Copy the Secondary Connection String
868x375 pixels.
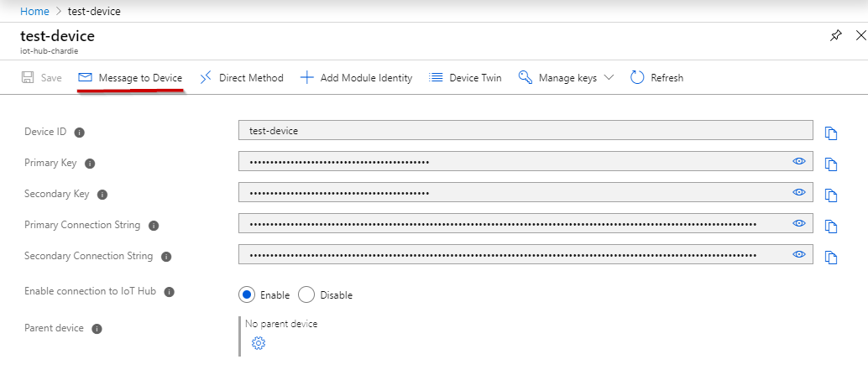coord(831,258)
